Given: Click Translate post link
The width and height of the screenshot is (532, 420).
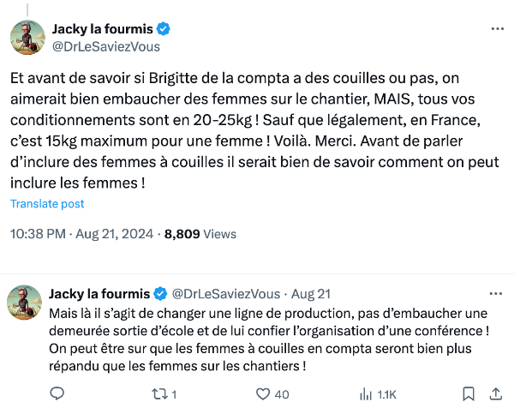Looking at the screenshot, I should click(x=47, y=204).
